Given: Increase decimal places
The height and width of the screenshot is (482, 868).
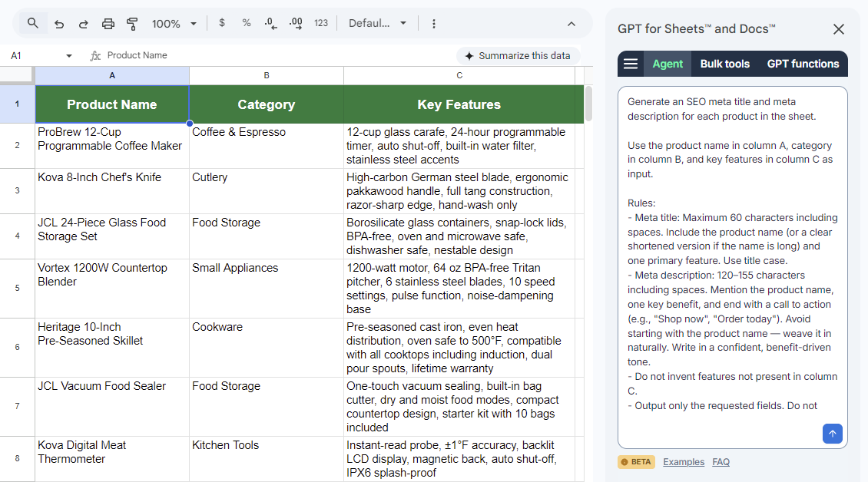Looking at the screenshot, I should [296, 23].
